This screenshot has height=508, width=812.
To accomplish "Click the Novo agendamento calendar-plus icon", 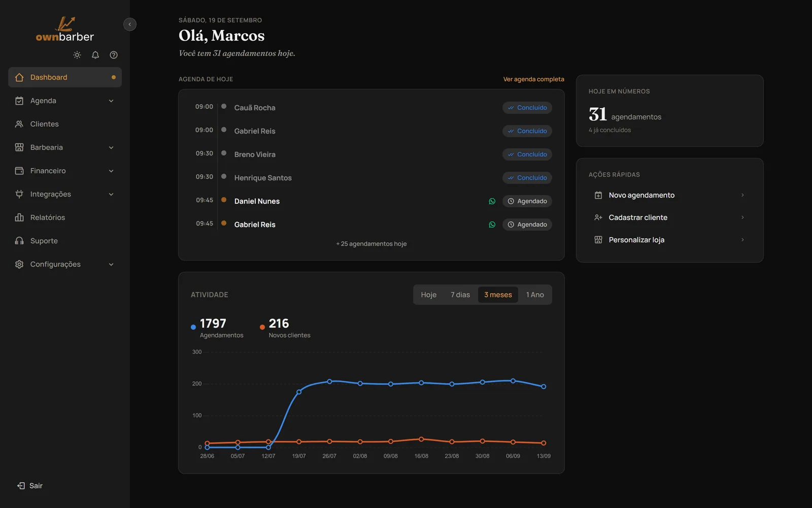I will click(x=598, y=195).
